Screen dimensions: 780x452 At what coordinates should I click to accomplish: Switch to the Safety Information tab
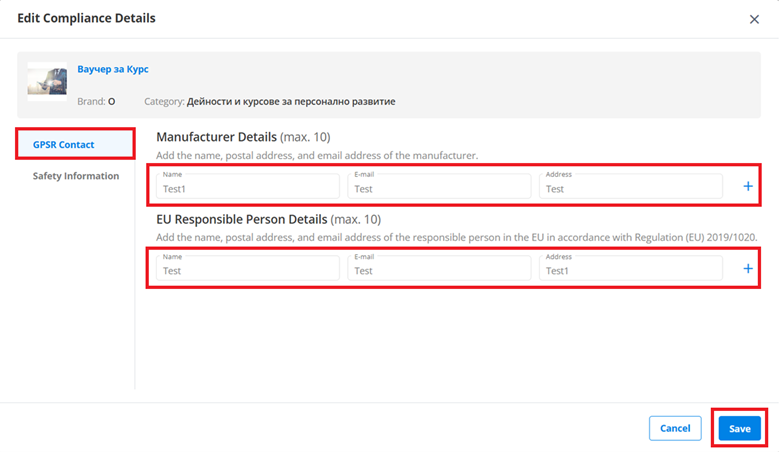(76, 176)
